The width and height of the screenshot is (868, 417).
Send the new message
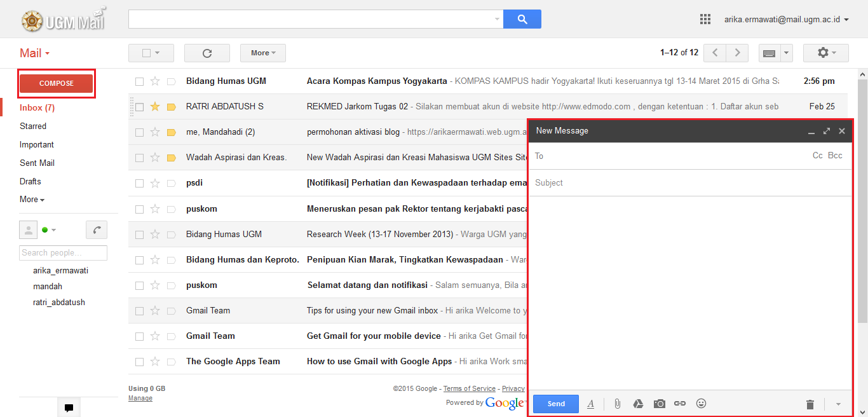click(556, 404)
